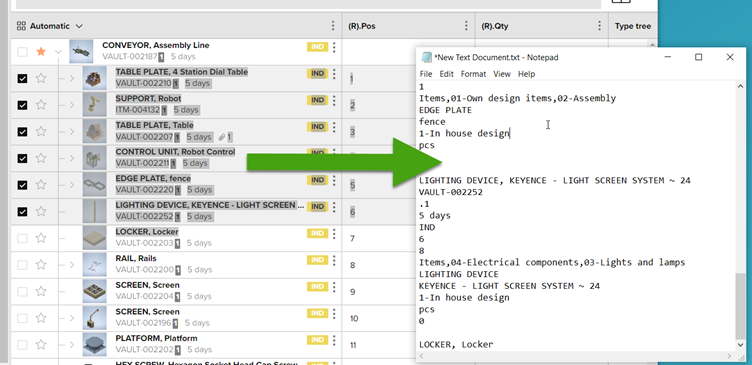Star the LIGHTING DEVICE, KEYENCE row
Screen dimensions: 752x365
[41, 212]
